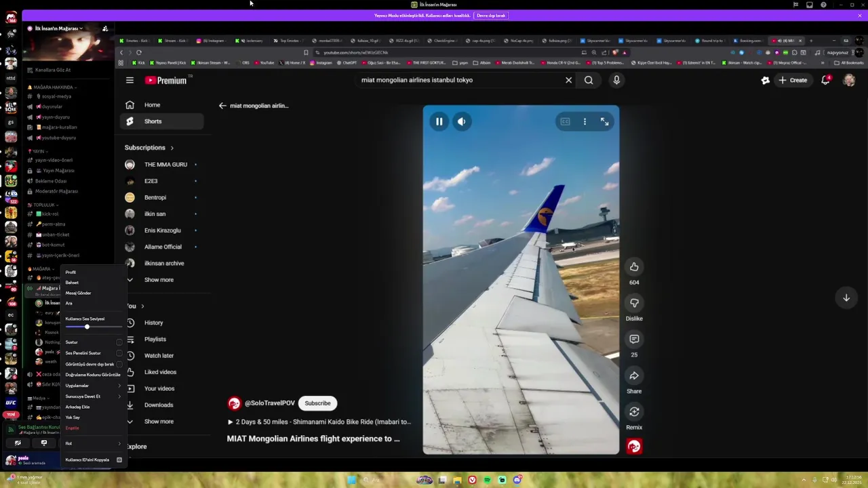Click Devre dışı bırak in purple banner
Viewport: 868px width, 488px height.
tap(491, 16)
